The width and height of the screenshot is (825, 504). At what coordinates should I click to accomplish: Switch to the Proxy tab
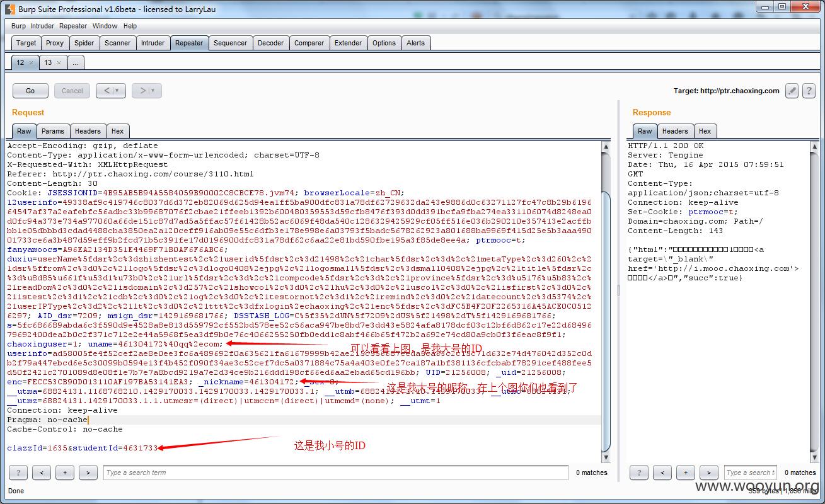[x=55, y=43]
